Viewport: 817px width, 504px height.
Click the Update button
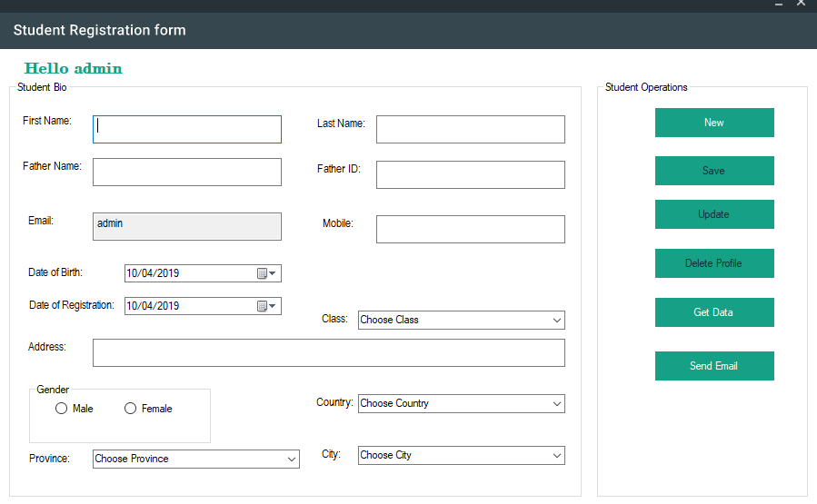pyautogui.click(x=714, y=214)
